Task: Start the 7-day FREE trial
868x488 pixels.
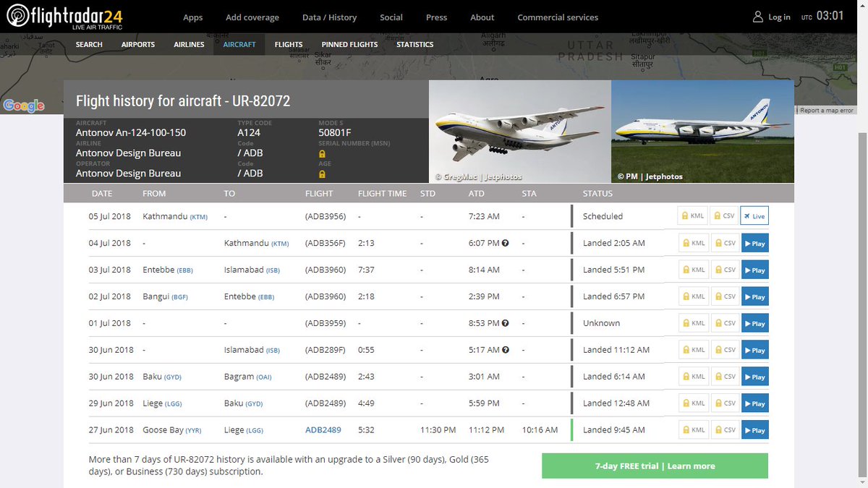Action: tap(655, 466)
